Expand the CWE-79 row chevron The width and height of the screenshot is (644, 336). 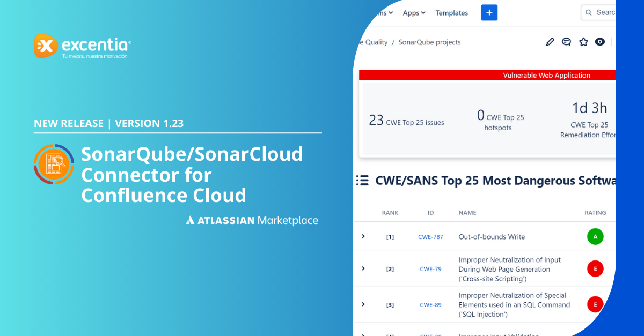pyautogui.click(x=363, y=268)
